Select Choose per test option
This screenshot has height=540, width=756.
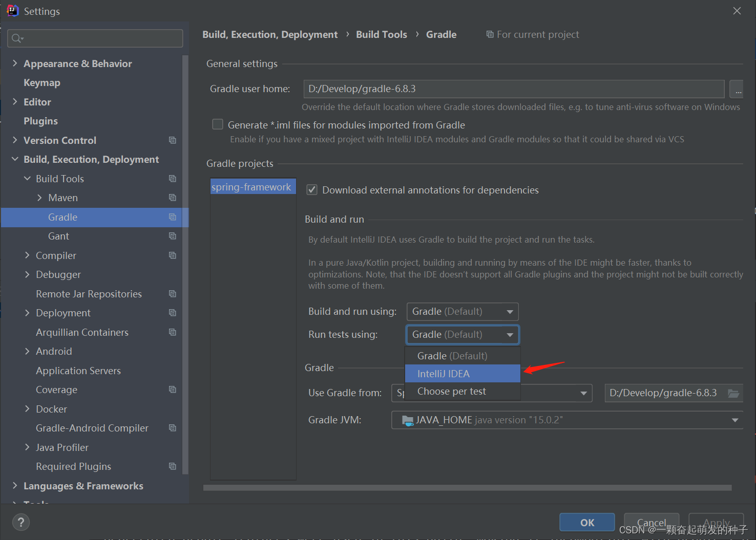(x=463, y=392)
